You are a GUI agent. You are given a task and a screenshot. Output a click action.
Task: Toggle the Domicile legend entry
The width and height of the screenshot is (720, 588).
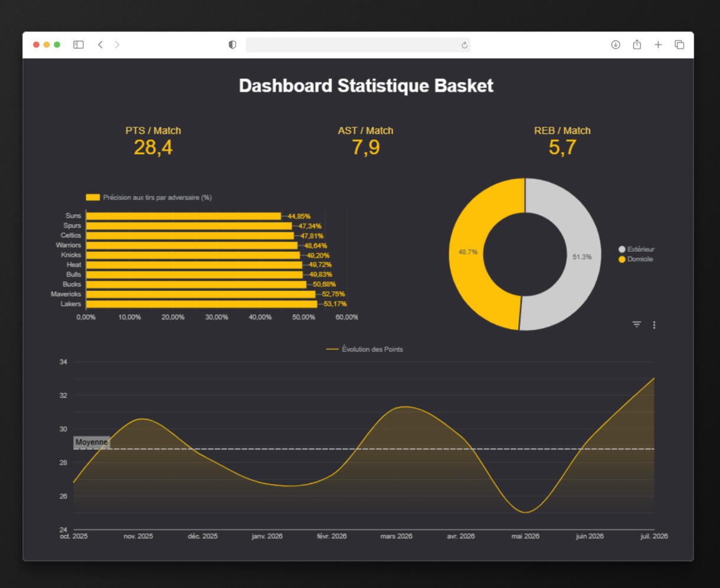636,259
